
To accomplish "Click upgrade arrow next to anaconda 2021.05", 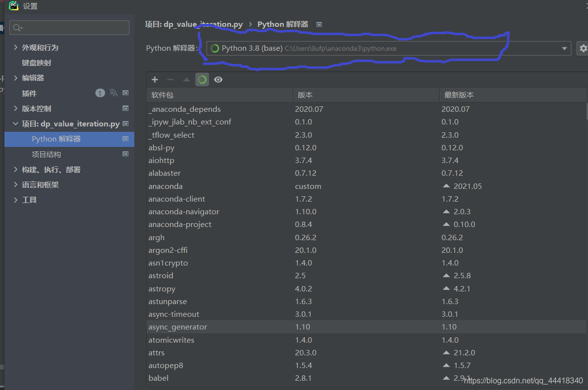I will [446, 186].
